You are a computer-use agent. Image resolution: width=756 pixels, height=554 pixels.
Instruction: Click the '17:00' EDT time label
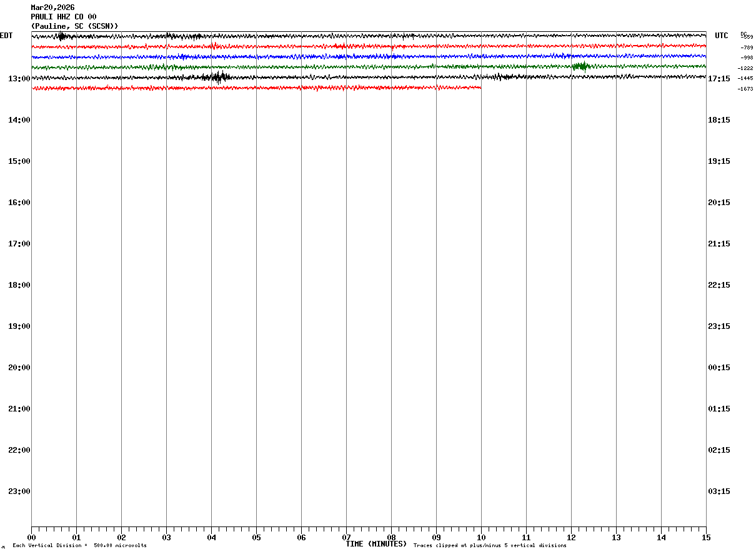(19, 244)
